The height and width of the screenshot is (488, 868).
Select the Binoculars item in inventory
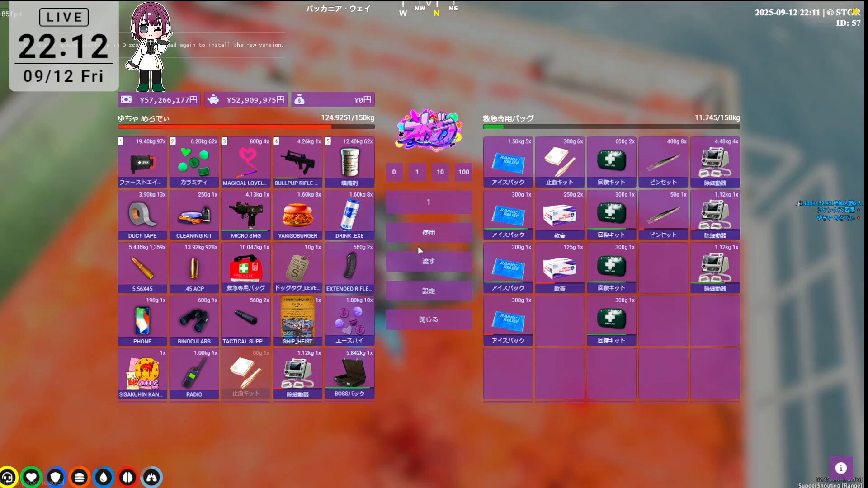[x=194, y=320]
